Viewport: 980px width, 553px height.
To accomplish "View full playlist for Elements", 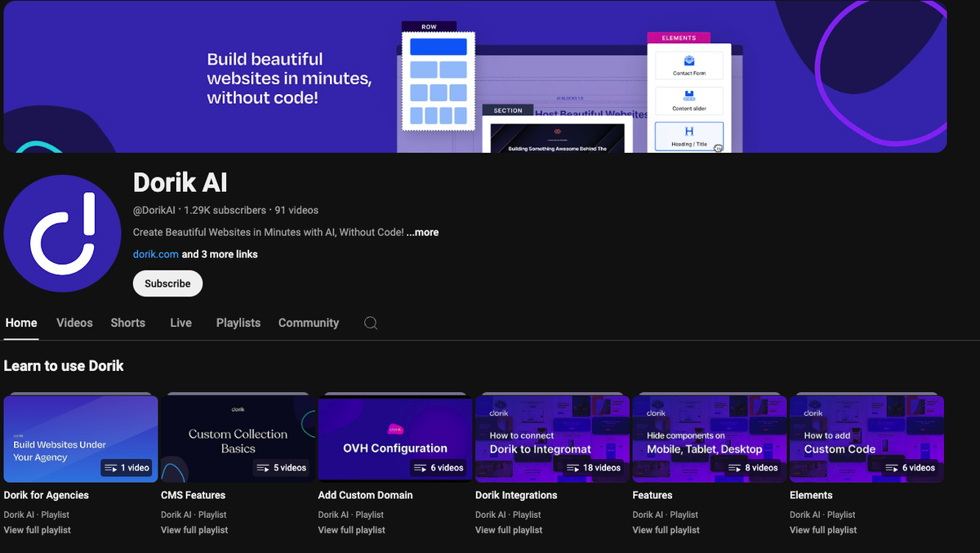I will point(823,530).
